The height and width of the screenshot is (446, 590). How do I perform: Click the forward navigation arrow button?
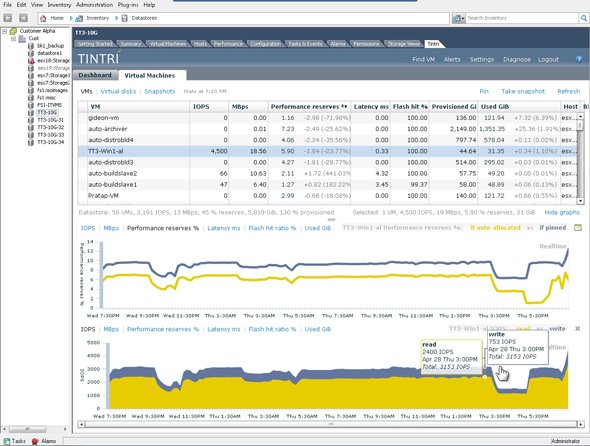tap(23, 18)
